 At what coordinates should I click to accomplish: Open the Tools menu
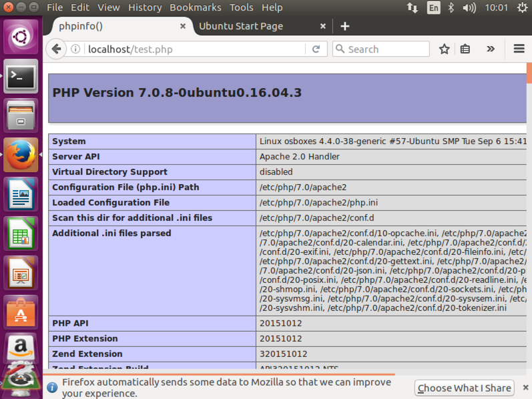(241, 7)
